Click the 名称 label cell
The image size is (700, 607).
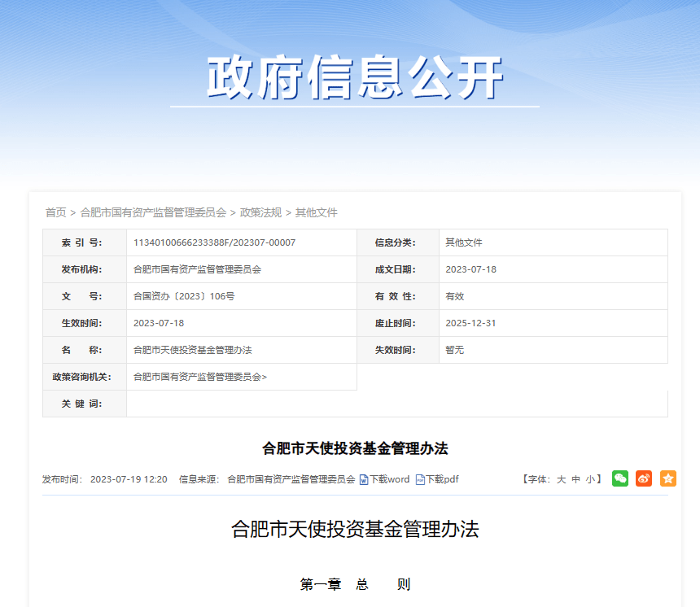(x=85, y=350)
